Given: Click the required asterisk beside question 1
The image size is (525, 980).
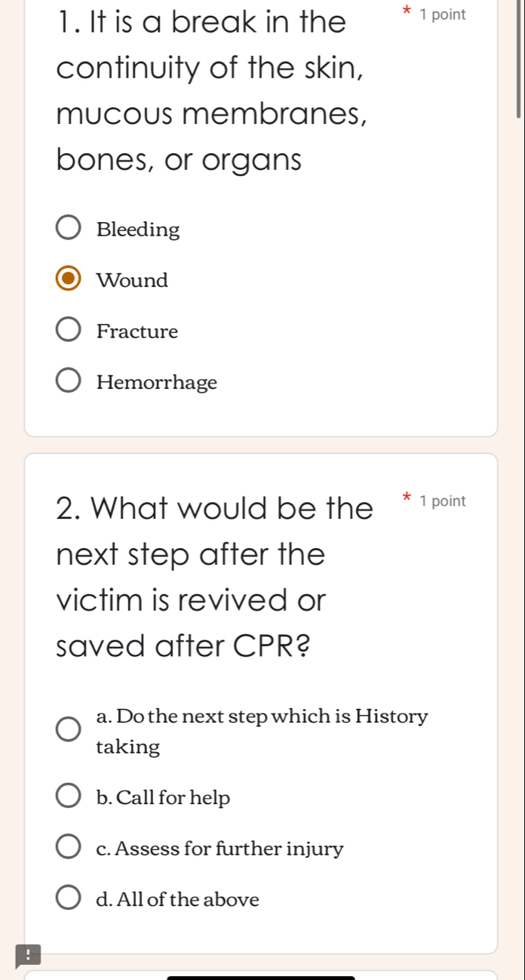Looking at the screenshot, I should (x=406, y=13).
